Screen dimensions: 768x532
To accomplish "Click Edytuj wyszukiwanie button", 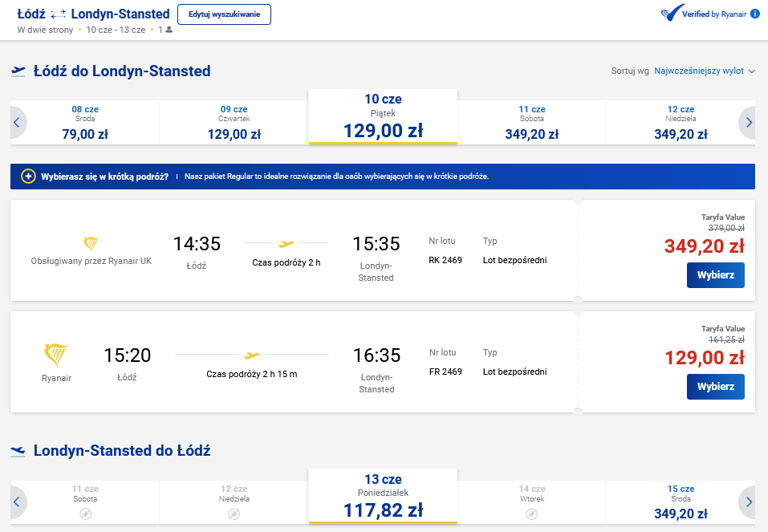I will click(x=225, y=14).
